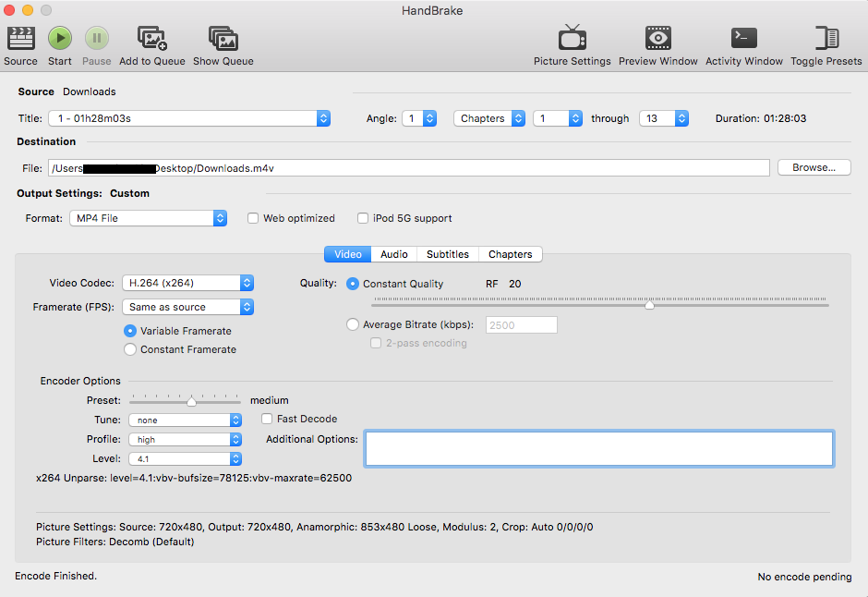This screenshot has width=868, height=597.
Task: Click the Encode Finished status text
Action: coord(56,576)
